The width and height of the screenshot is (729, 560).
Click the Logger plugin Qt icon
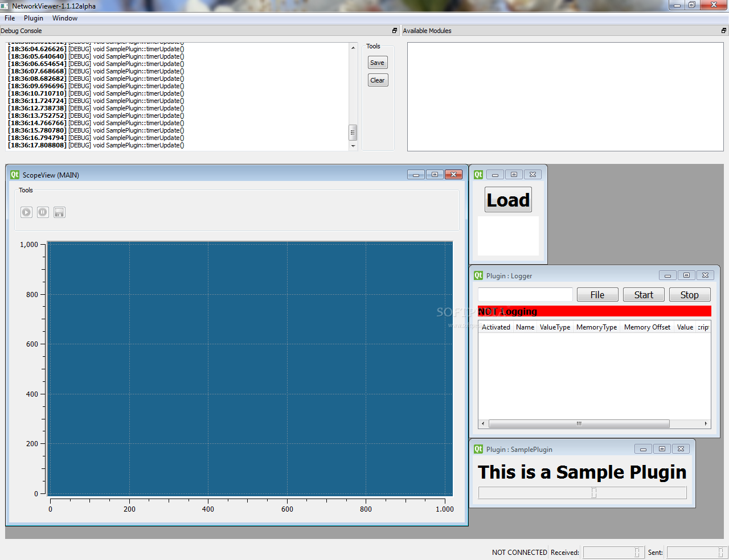[478, 275]
